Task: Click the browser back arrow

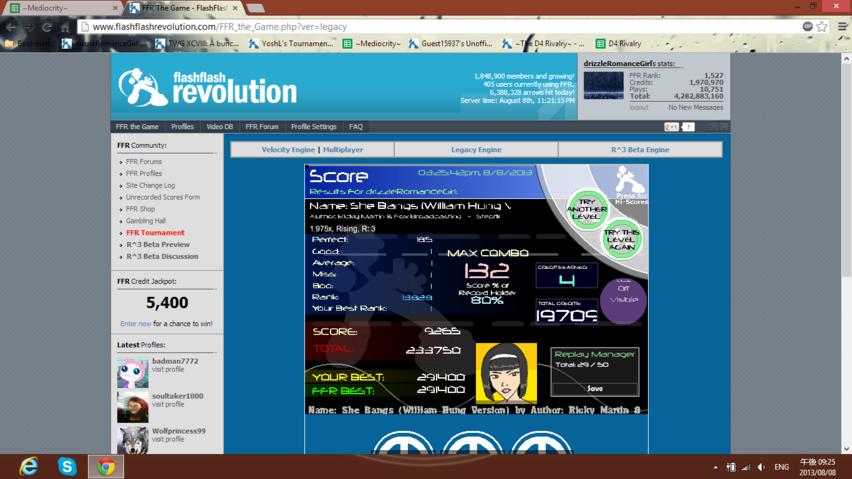Action: (x=10, y=27)
